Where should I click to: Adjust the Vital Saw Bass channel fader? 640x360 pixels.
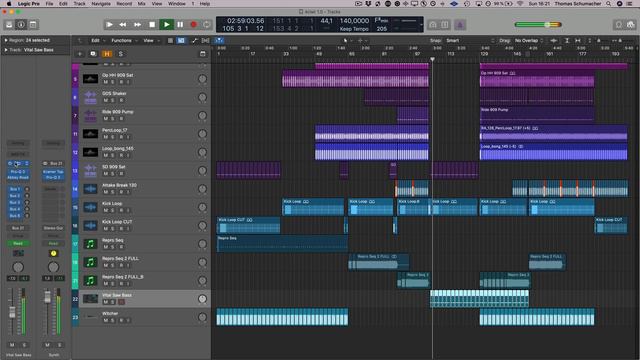[12, 312]
